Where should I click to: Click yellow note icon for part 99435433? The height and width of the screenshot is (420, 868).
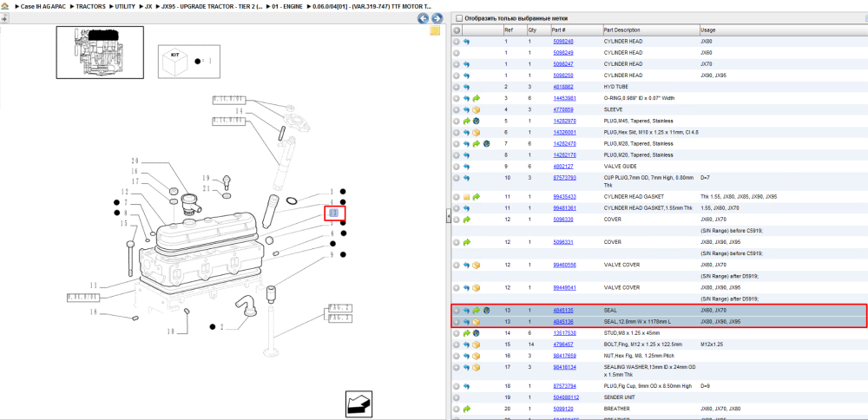pyautogui.click(x=466, y=197)
